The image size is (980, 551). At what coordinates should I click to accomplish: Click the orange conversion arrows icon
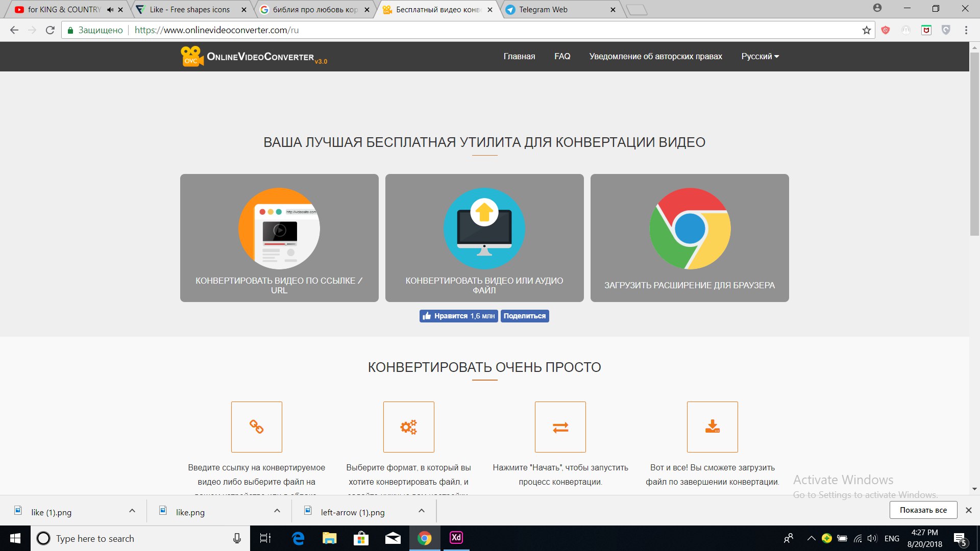click(x=560, y=427)
